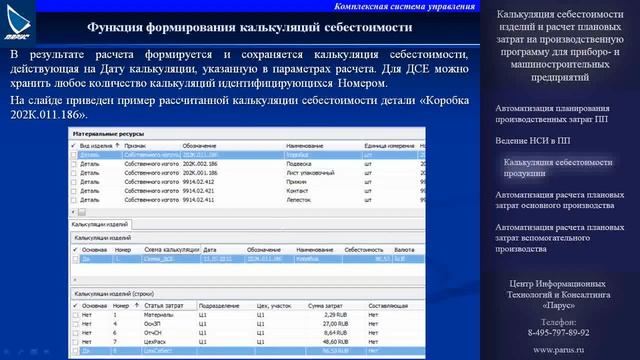The height and width of the screenshot is (360, 640).
Task: Click the Контакт name cell
Action: [x=297, y=191]
